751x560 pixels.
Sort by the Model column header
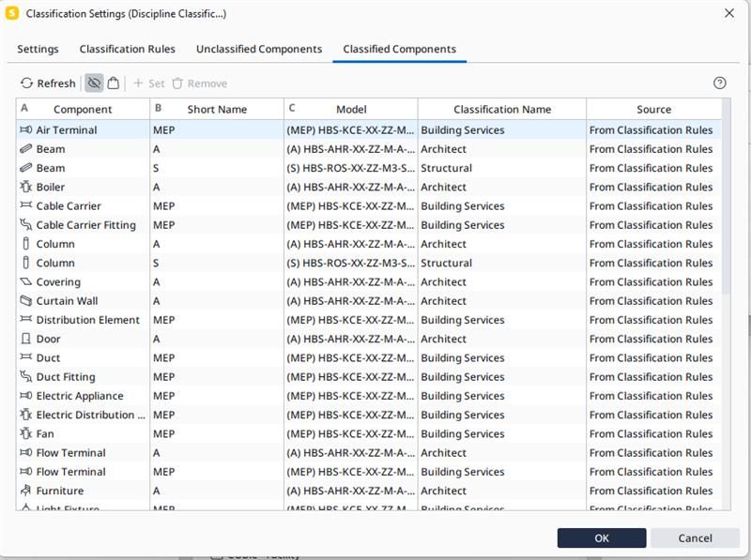click(x=351, y=109)
